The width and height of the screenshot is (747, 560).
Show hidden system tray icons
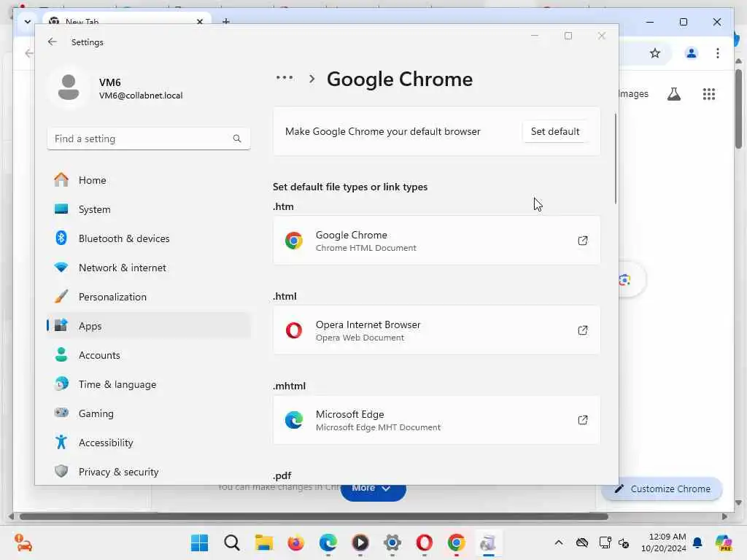[559, 542]
